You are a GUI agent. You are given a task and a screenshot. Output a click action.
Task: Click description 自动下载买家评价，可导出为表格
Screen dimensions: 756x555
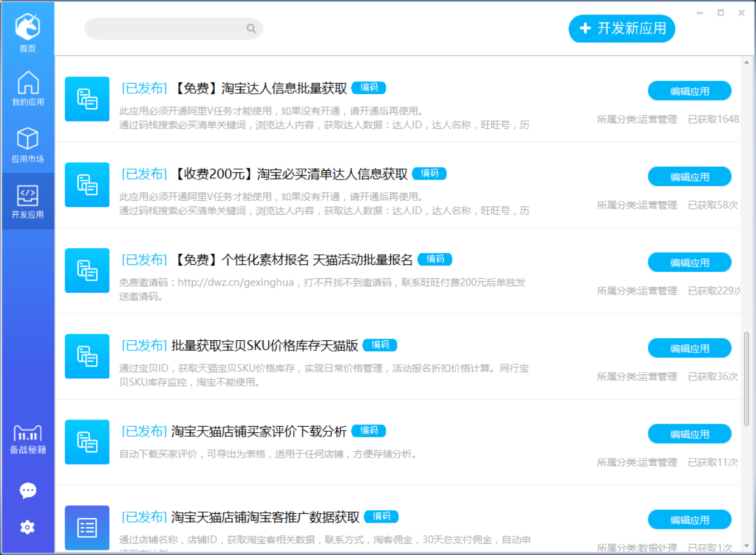coord(268,454)
